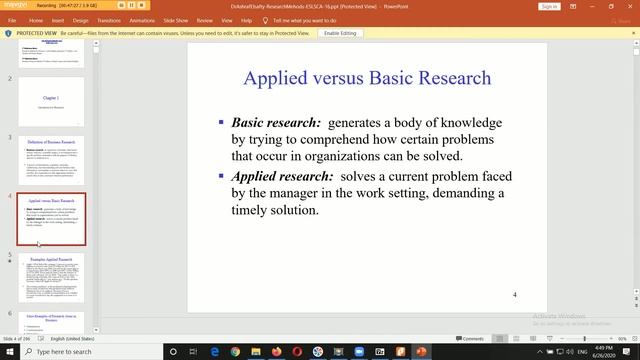
Task: Open the notification center icon
Action: (627, 351)
